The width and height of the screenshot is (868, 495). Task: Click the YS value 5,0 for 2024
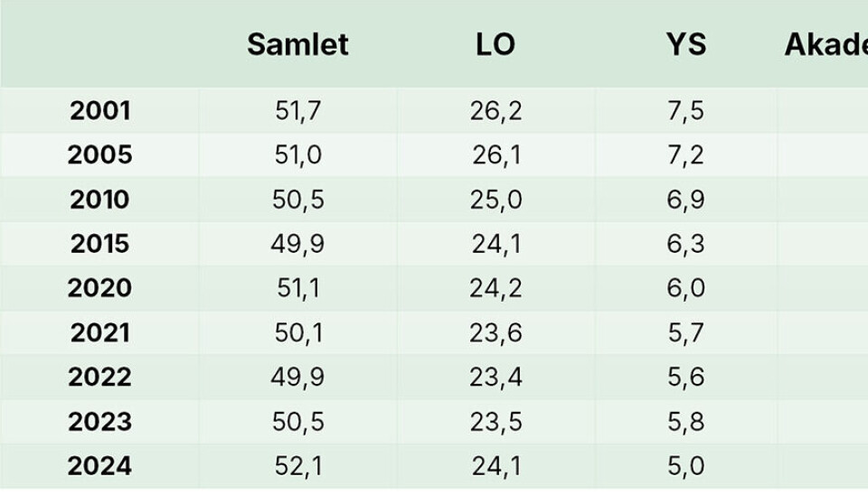[686, 466]
